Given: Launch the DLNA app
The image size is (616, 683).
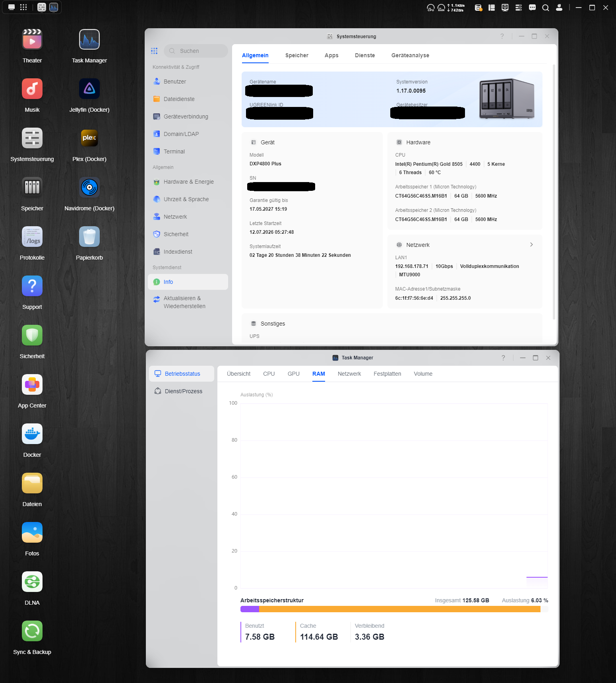Looking at the screenshot, I should pos(32,582).
